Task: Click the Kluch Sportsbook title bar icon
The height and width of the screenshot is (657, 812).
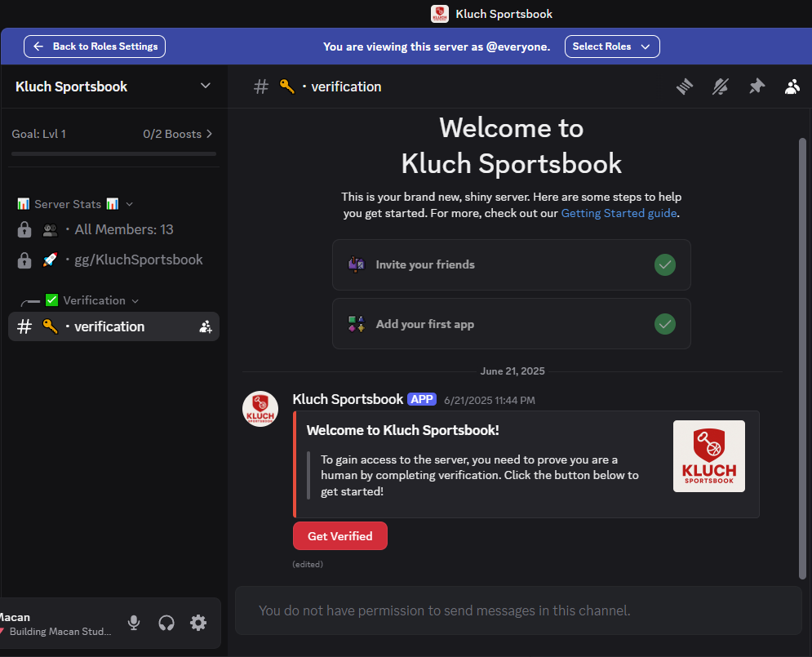Action: click(x=440, y=14)
